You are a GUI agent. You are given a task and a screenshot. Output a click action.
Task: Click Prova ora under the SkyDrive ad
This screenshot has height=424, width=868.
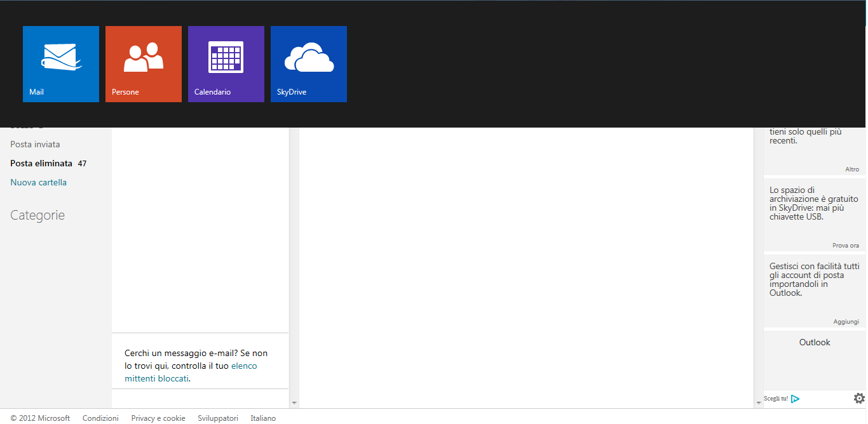point(846,246)
